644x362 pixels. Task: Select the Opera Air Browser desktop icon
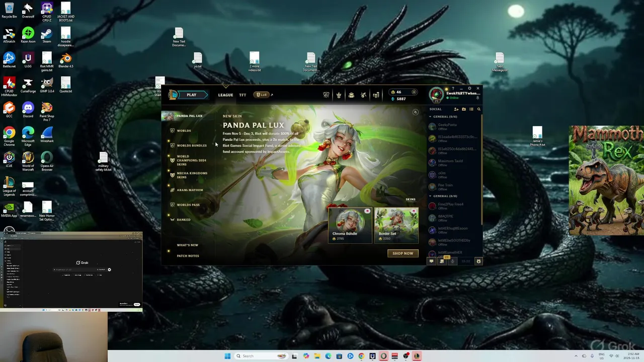coord(47,161)
